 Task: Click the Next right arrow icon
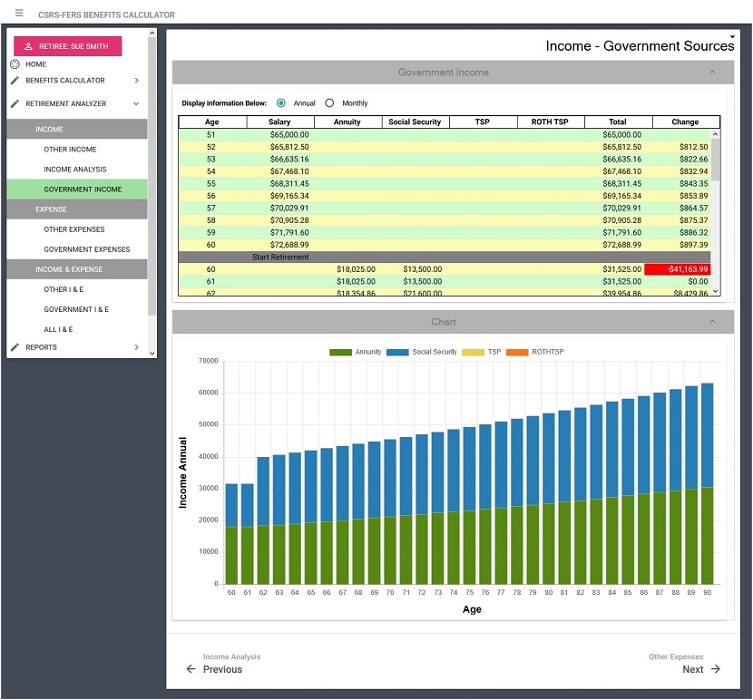(x=716, y=669)
